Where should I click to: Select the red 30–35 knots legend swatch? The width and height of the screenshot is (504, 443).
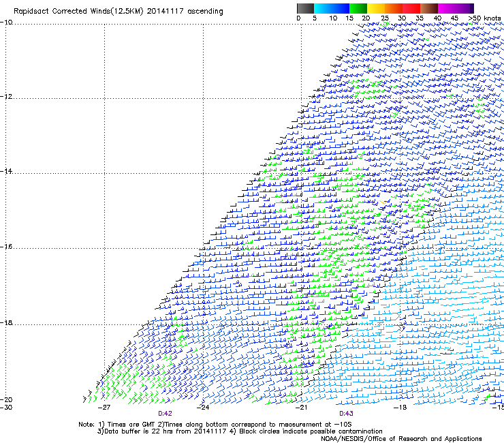[x=411, y=8]
